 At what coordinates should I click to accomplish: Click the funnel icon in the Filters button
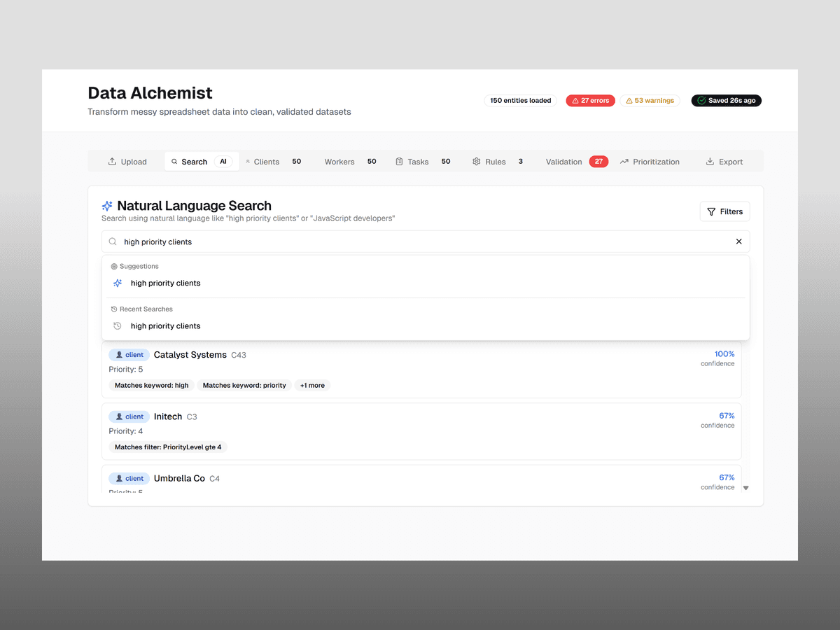point(711,211)
